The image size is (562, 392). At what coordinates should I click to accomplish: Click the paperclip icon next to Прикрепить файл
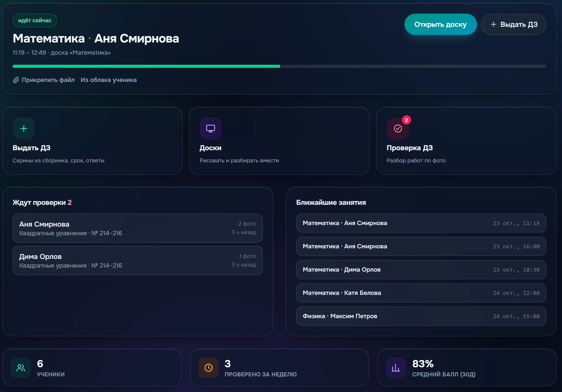click(x=16, y=80)
